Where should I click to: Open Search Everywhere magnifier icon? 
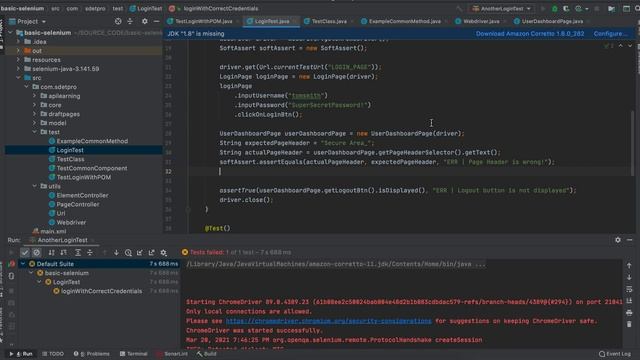click(637, 9)
